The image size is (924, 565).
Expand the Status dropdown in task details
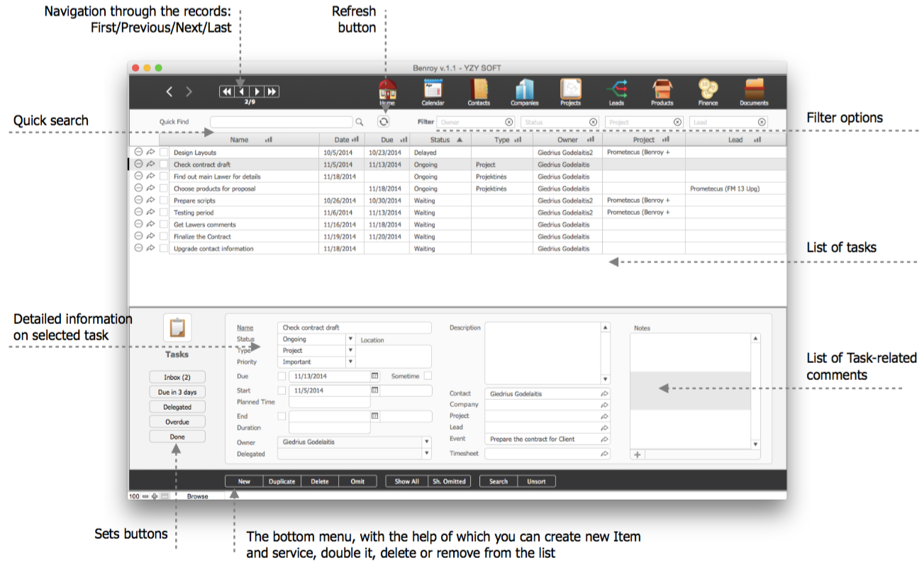(x=350, y=340)
